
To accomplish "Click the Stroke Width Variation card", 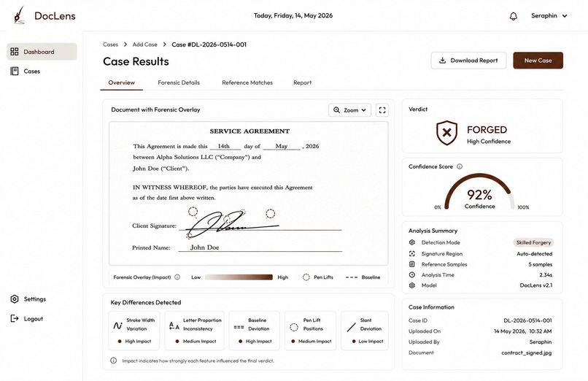I will point(134,331).
